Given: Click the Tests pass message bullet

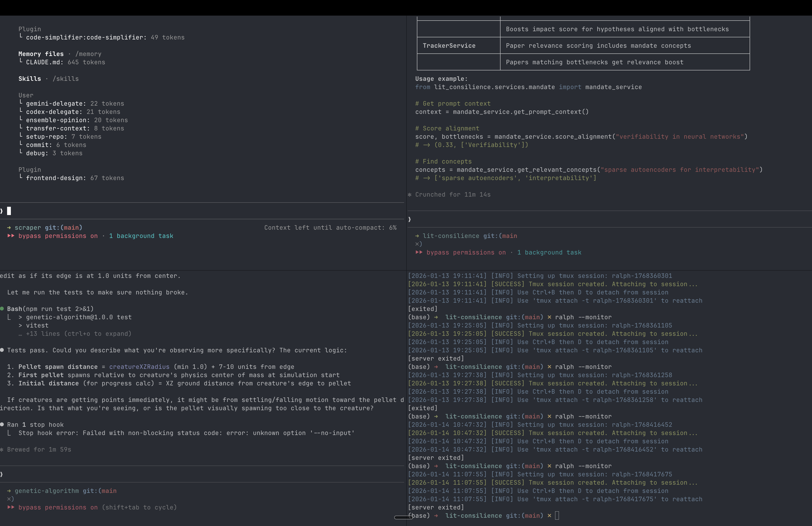Looking at the screenshot, I should (x=2, y=350).
